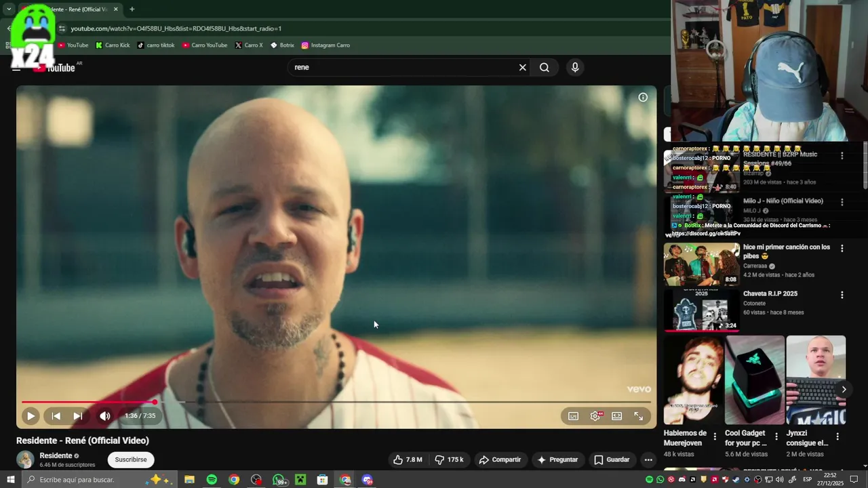Open the YouTube bookmark
Screen dimensions: 868x488
[73, 45]
